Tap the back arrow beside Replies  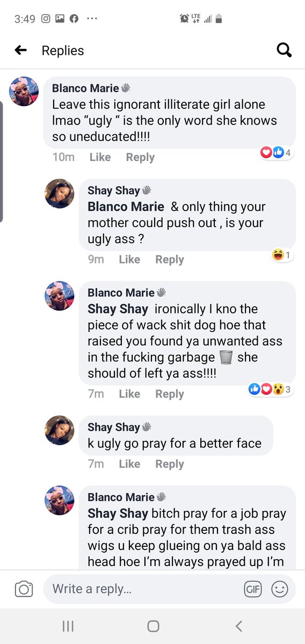[20, 50]
